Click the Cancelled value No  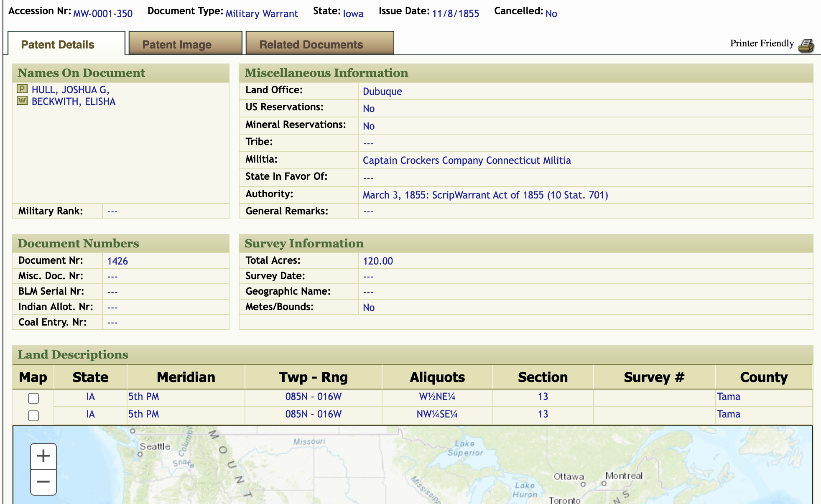coord(551,13)
